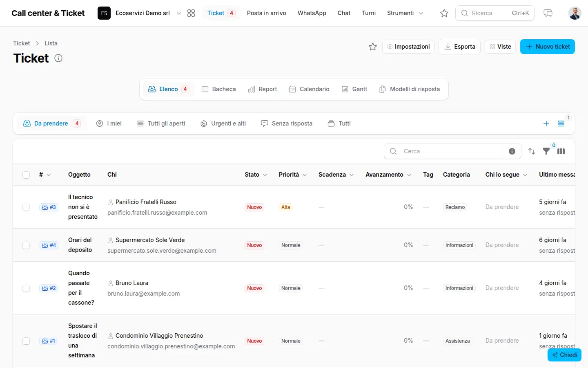Click the favorites star icon in top navigation
The width and height of the screenshot is (588, 368).
tap(444, 13)
